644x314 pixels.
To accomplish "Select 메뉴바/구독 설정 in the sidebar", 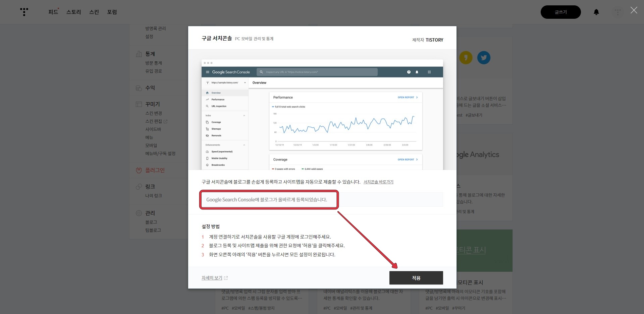I will tap(160, 153).
